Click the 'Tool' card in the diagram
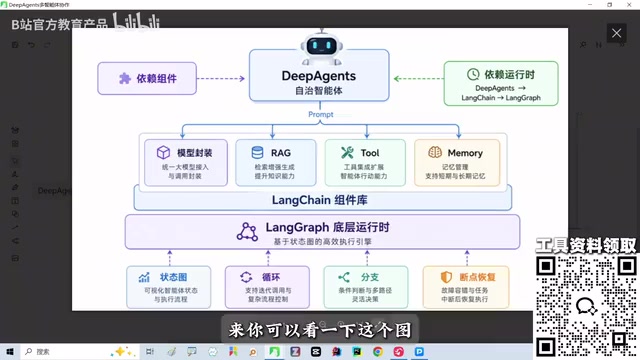 pos(365,162)
